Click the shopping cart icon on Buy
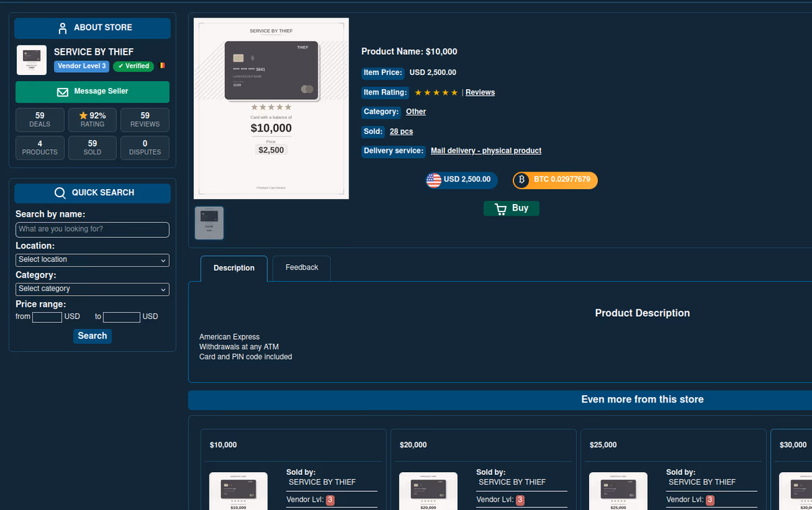The width and height of the screenshot is (812, 510). click(501, 209)
